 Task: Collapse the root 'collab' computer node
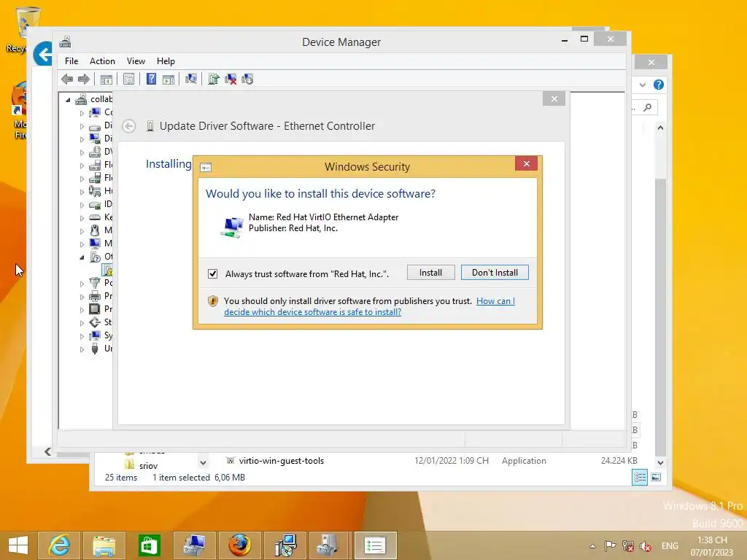tap(68, 99)
